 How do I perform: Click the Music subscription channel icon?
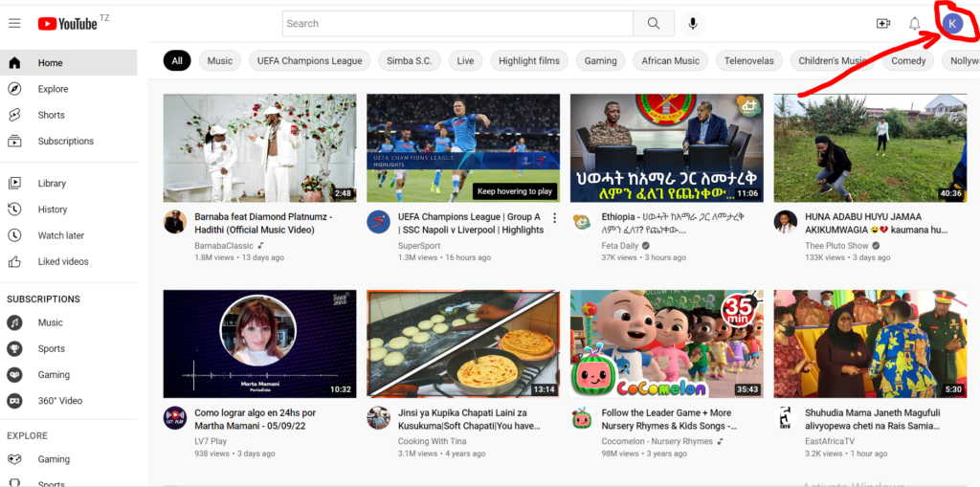(14, 322)
